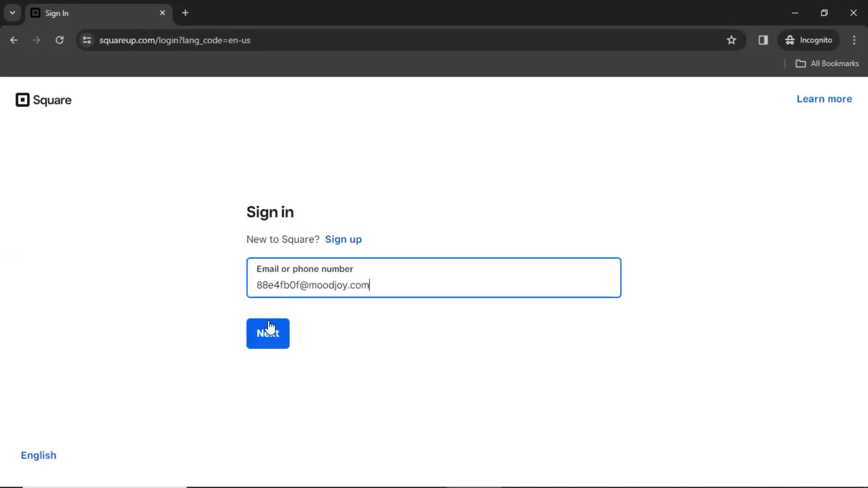
Task: Click the browser back navigation icon
Action: [14, 40]
